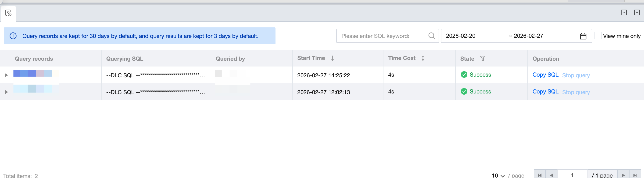
Task: Open the 10 per page dropdown
Action: tap(498, 175)
